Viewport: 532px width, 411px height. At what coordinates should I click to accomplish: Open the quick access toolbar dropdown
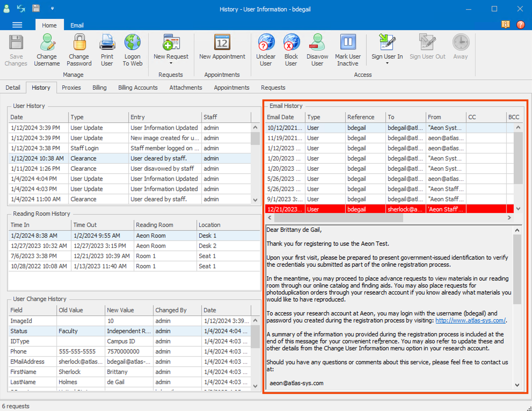point(52,9)
